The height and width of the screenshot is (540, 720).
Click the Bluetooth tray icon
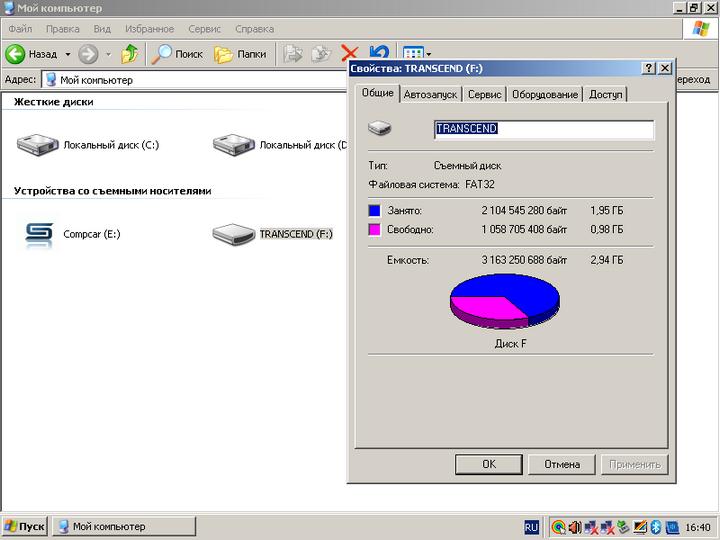pos(656,527)
